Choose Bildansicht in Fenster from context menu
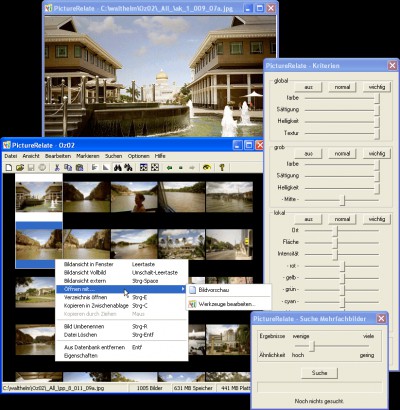The width and height of the screenshot is (400, 410). 122,264
